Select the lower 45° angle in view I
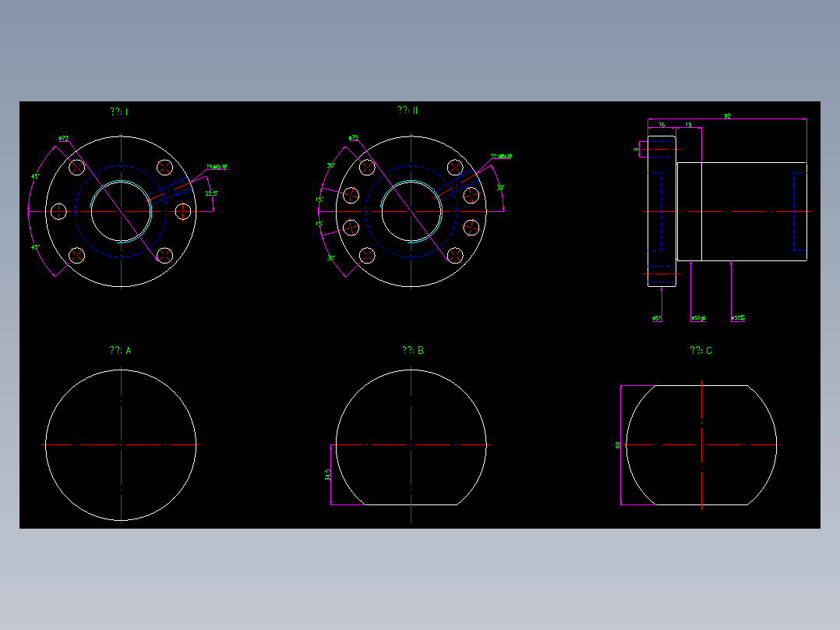840x630 pixels. click(x=35, y=247)
